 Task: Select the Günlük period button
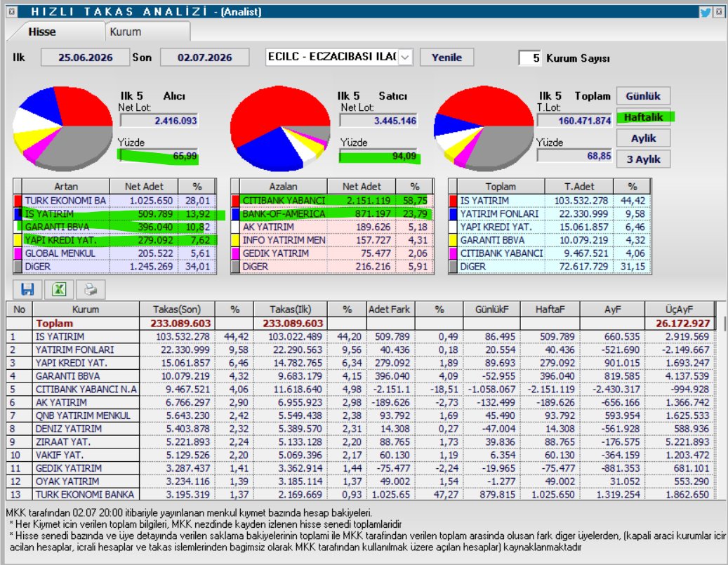(x=643, y=96)
